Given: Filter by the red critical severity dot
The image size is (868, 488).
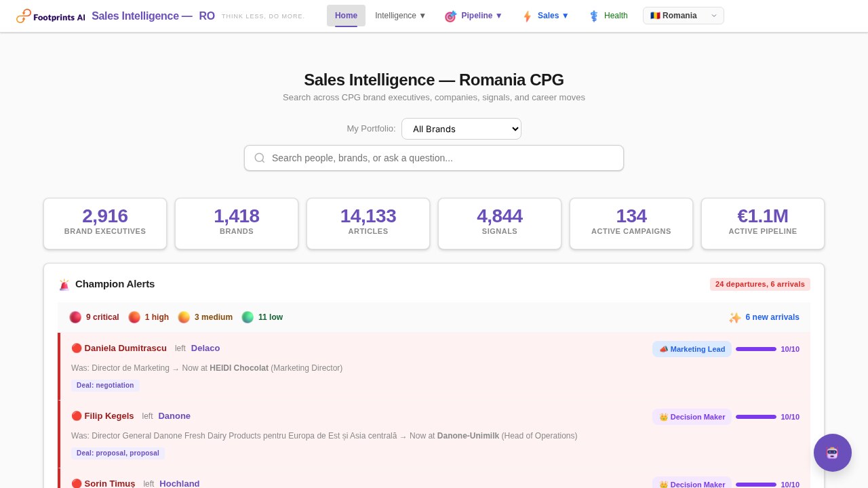Looking at the screenshot, I should 75,317.
